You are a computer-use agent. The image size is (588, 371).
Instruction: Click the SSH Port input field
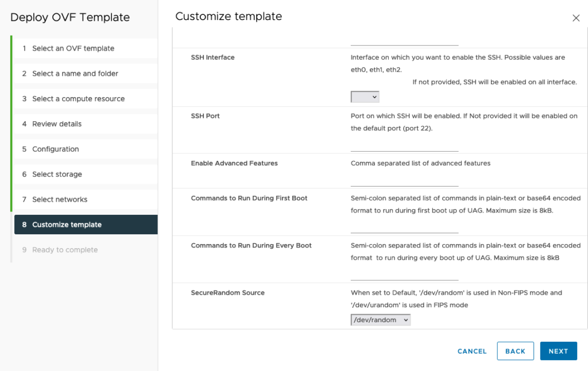click(x=404, y=146)
